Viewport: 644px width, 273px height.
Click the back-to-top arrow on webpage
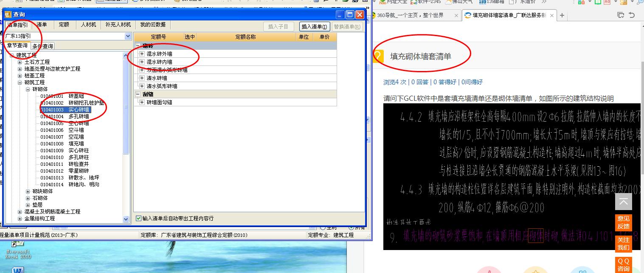[624, 202]
